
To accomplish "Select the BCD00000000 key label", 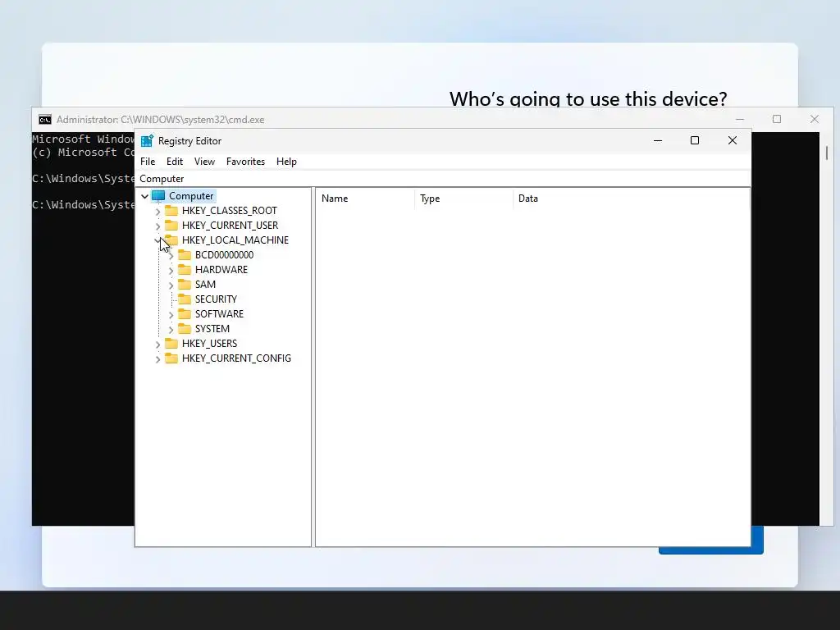I will tap(225, 255).
